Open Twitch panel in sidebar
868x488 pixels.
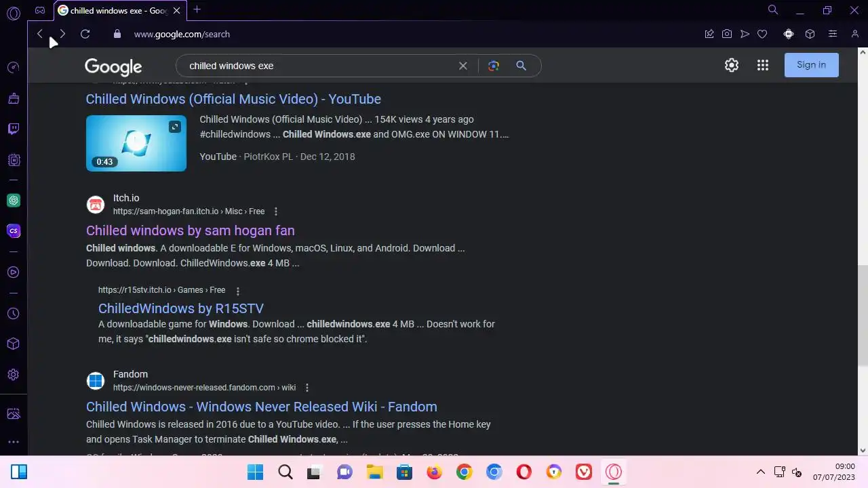click(13, 129)
